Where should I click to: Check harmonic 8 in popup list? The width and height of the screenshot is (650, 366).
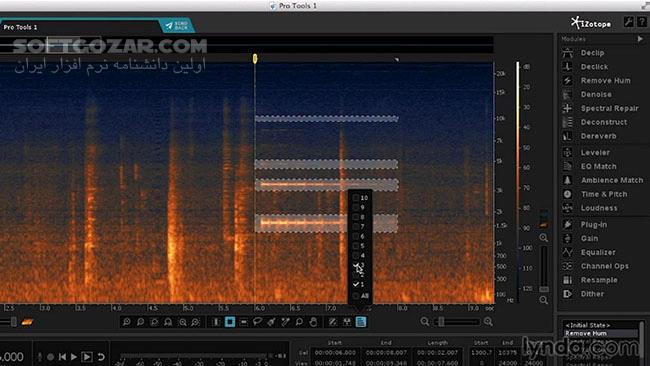point(356,217)
